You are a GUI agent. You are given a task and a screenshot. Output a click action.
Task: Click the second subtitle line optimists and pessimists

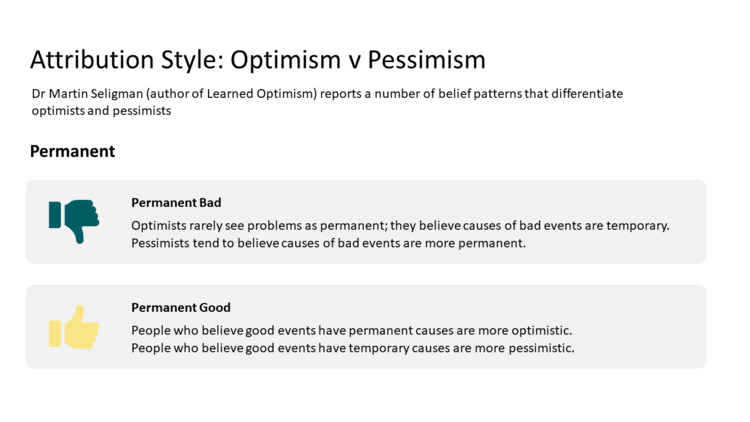click(x=101, y=111)
